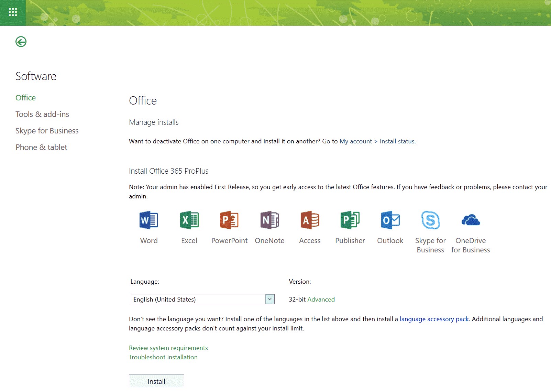Viewport: 551px width, 392px height.
Task: Click the Install button
Action: click(156, 381)
